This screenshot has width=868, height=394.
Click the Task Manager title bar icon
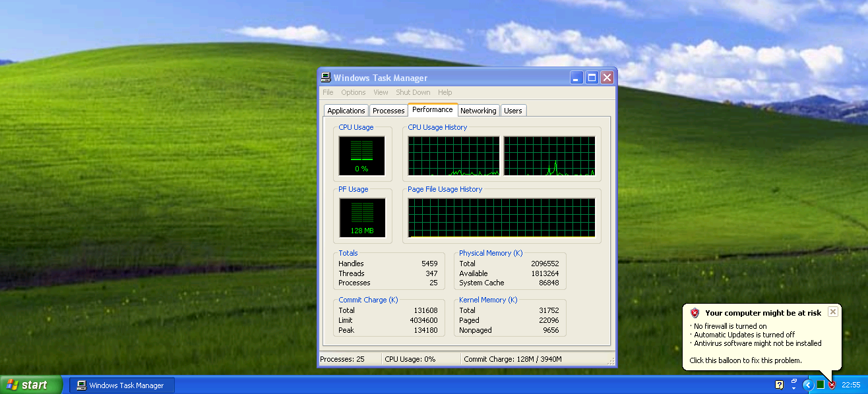(326, 78)
